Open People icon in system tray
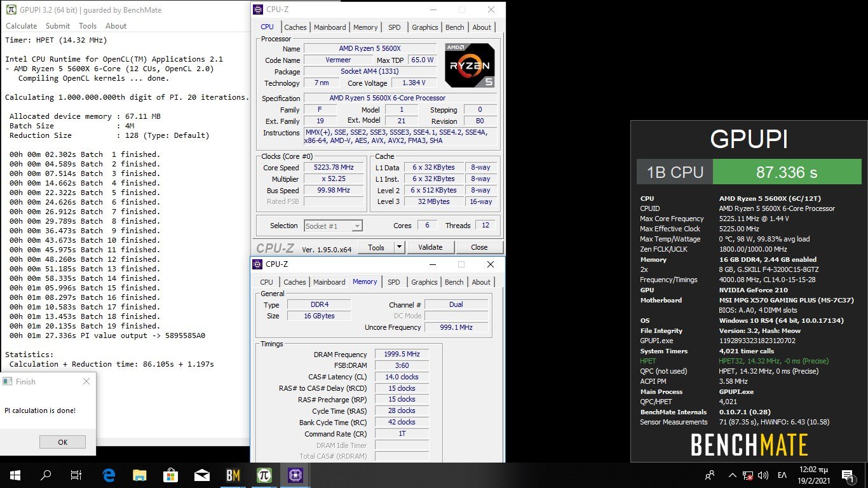This screenshot has width=868, height=488. [710, 475]
